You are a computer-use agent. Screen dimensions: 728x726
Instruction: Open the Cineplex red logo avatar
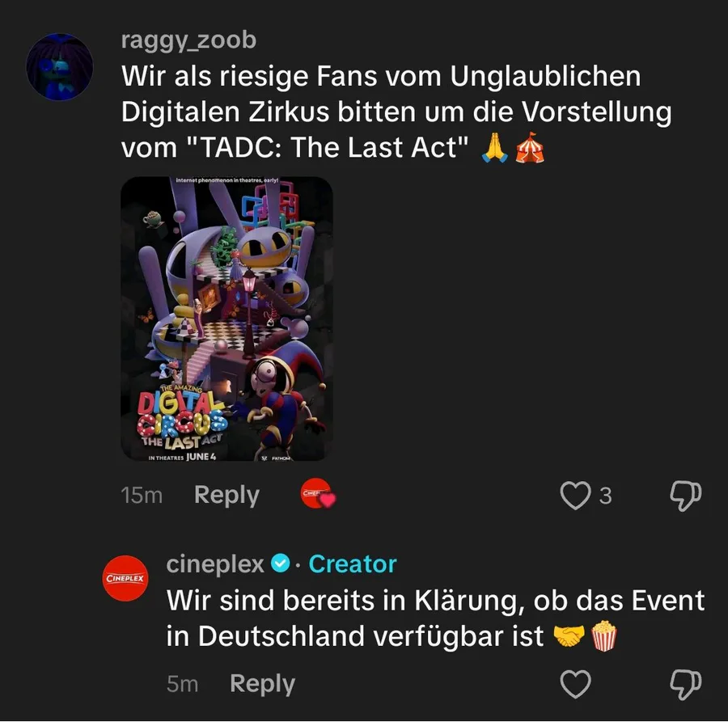click(125, 578)
